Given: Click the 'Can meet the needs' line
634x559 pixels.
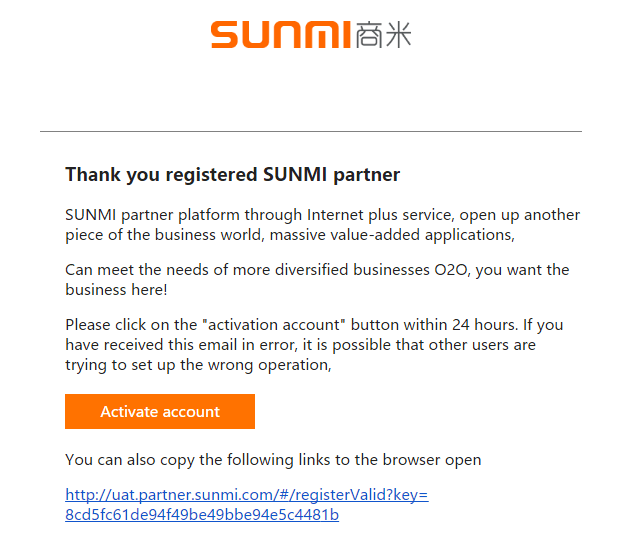Looking at the screenshot, I should [x=317, y=270].
